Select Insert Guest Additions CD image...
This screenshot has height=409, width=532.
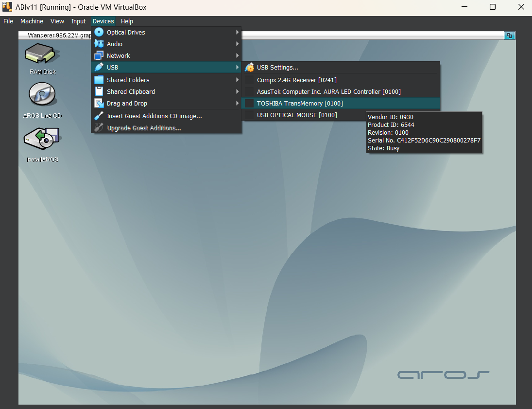166,116
